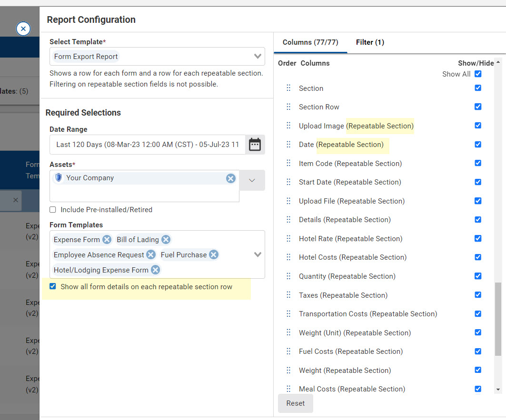Grab drag handle for Weight (Unit) column
Screen dimensions: 506x420
[x=288, y=332]
